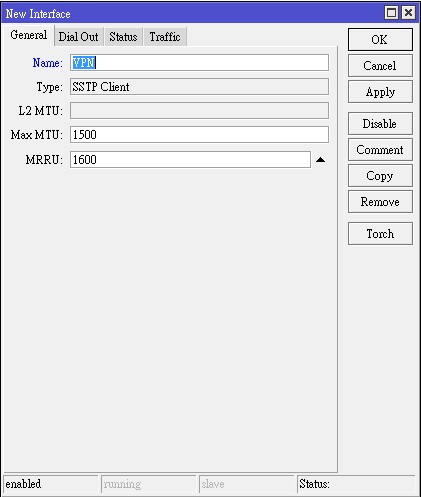Image resolution: width=421 pixels, height=497 pixels.
Task: Switch to the General tab
Action: (x=29, y=35)
